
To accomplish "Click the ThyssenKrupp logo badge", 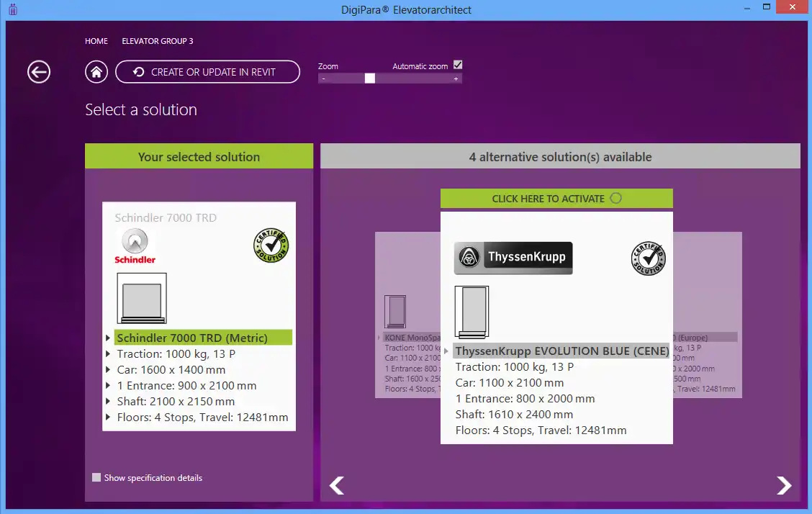I will click(513, 258).
